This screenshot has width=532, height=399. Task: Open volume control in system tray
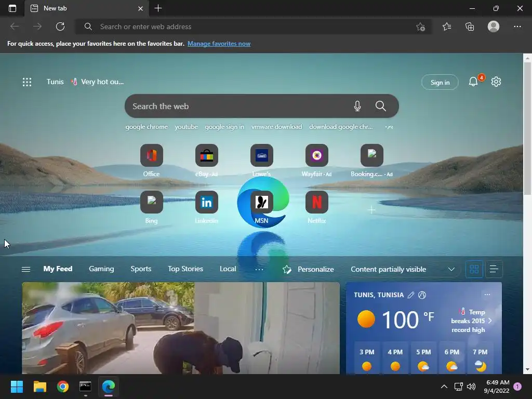click(x=471, y=387)
